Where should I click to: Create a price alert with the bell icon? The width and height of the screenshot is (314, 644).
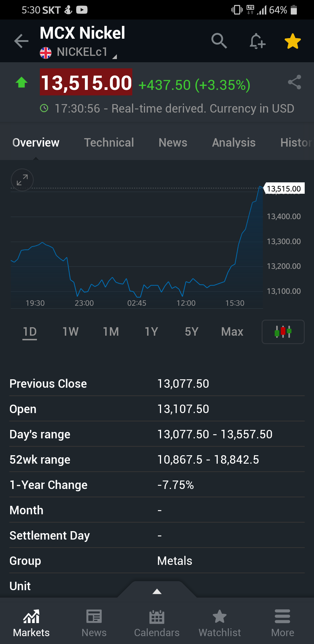coord(257,41)
